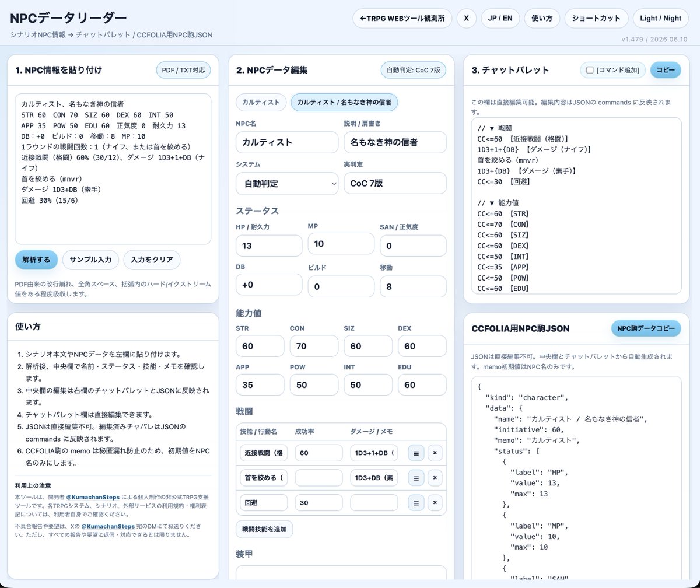Edit the 近接戦闘 skill name field

[264, 453]
